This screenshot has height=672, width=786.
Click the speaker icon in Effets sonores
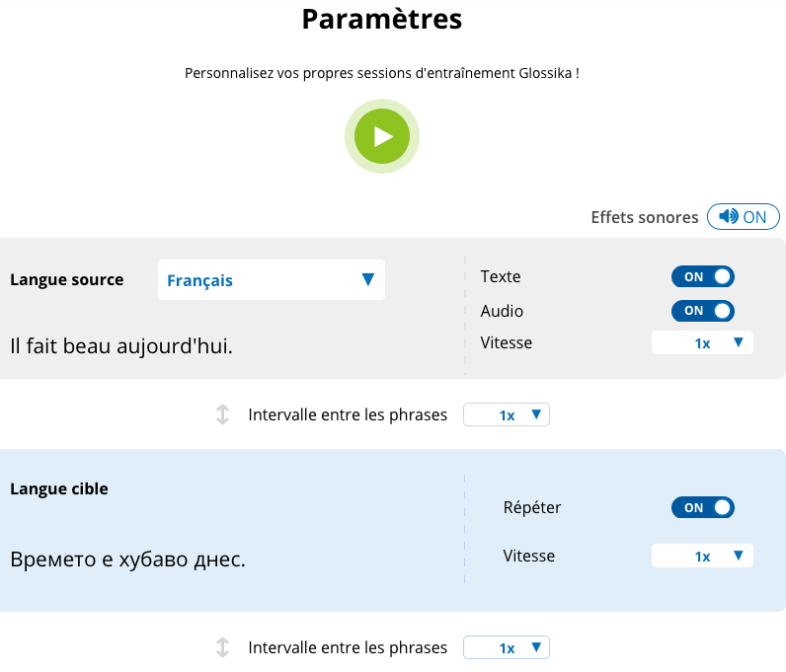point(729,217)
